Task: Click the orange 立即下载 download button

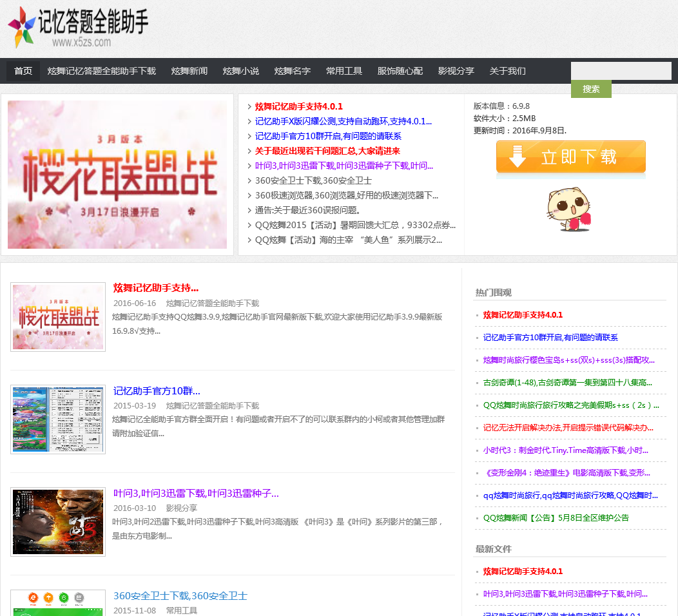Action: pyautogui.click(x=571, y=157)
